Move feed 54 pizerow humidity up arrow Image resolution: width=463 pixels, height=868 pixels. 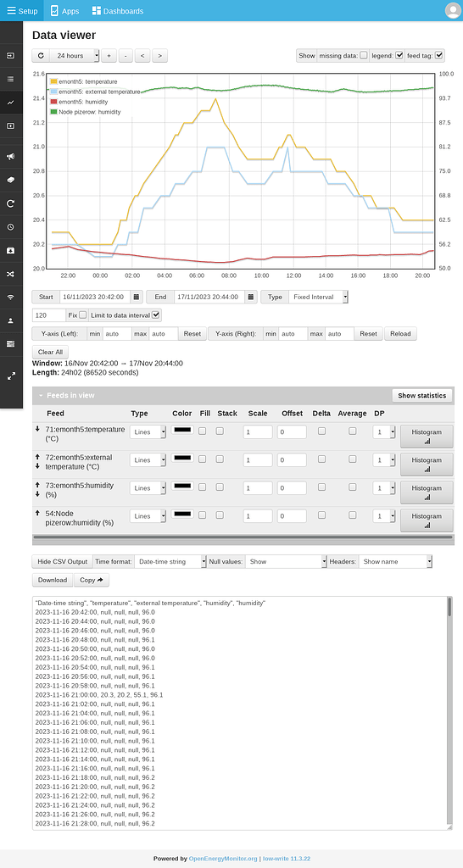[x=37, y=513]
